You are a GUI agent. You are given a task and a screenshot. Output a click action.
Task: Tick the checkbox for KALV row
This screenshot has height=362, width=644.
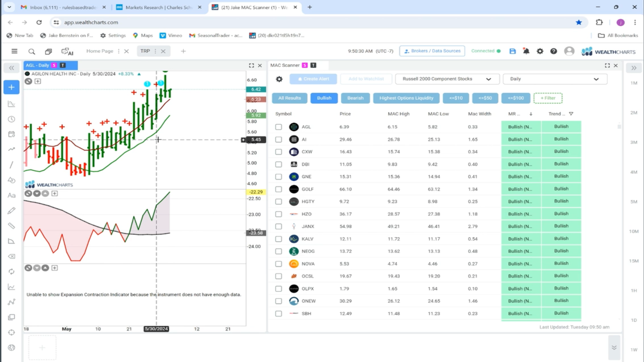[x=278, y=239]
